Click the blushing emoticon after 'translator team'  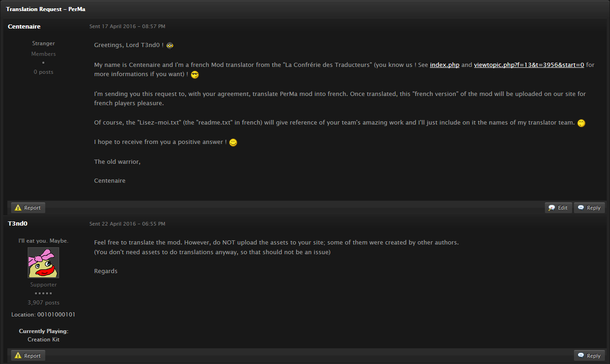(x=581, y=123)
